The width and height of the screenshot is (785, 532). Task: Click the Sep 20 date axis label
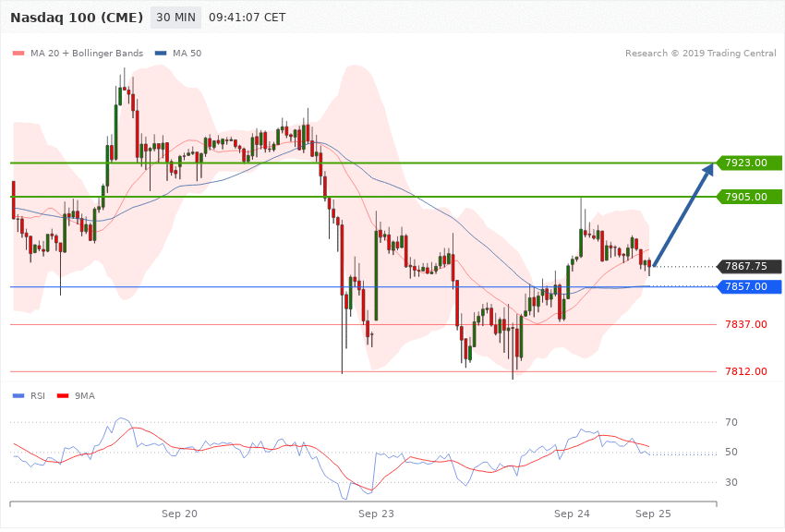click(179, 514)
